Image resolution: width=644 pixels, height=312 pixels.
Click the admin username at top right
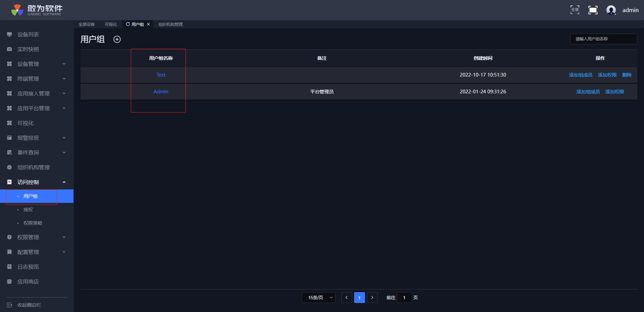[x=631, y=10]
